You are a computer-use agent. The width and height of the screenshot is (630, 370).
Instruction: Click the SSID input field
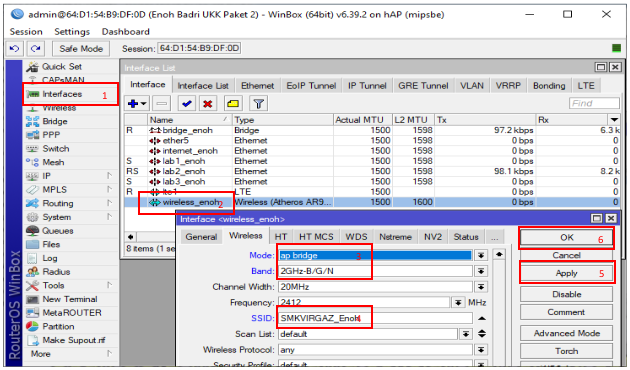coord(375,318)
